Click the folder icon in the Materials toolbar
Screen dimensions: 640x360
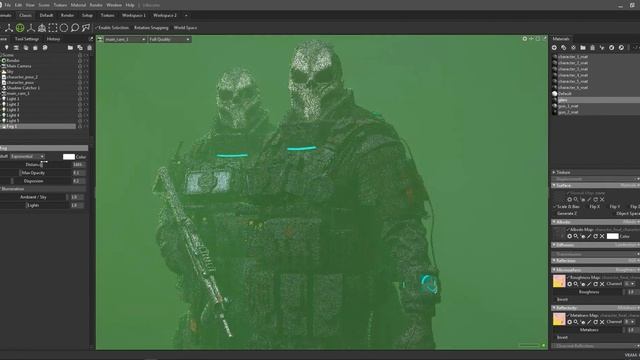click(583, 48)
